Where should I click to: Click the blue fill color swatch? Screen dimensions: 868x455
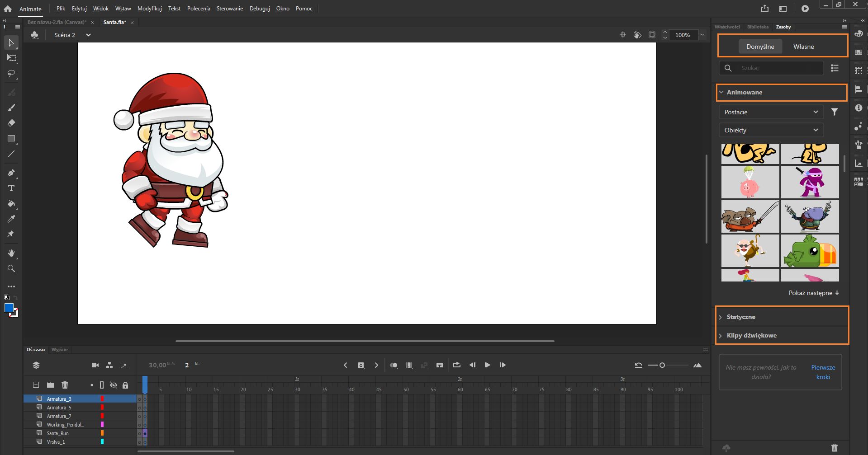9,308
